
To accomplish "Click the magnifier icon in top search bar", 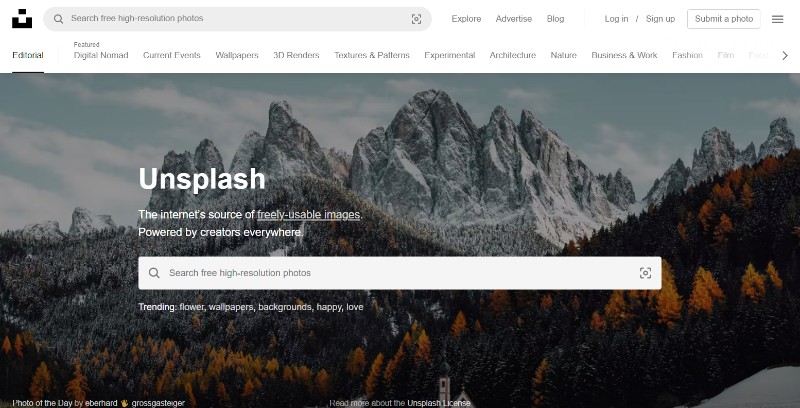I will (x=59, y=19).
